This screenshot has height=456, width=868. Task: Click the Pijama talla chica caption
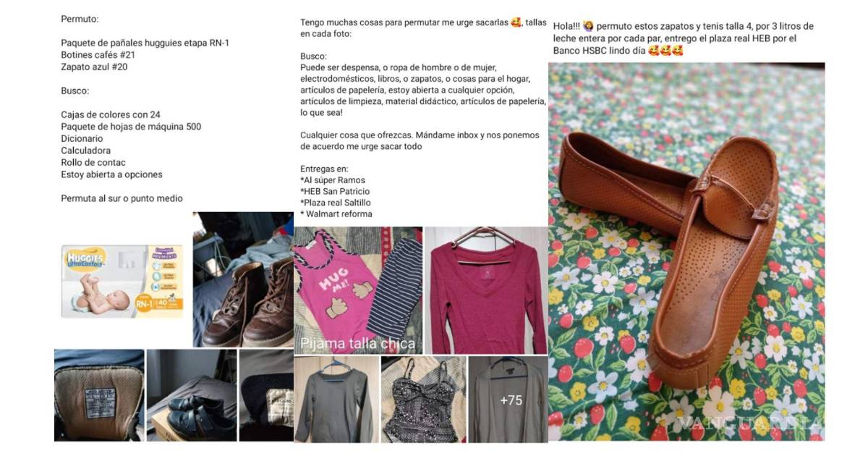[357, 343]
